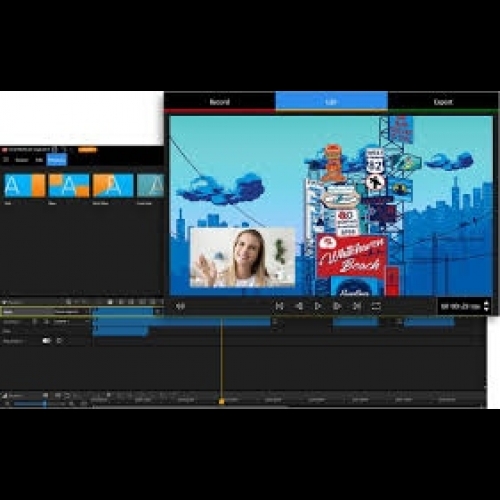Open the Export tab
Image resolution: width=500 pixels, height=500 pixels.
click(443, 102)
